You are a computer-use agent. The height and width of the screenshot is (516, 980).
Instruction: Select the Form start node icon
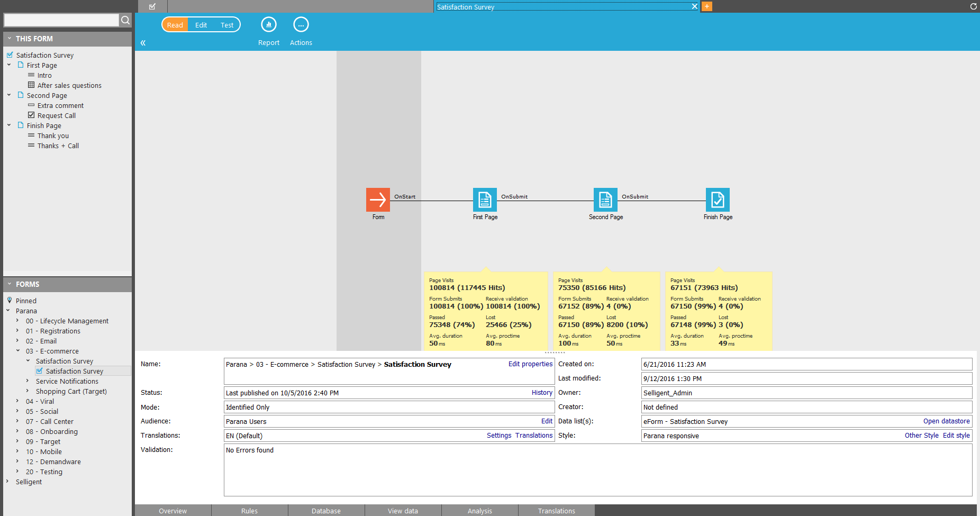click(x=378, y=200)
